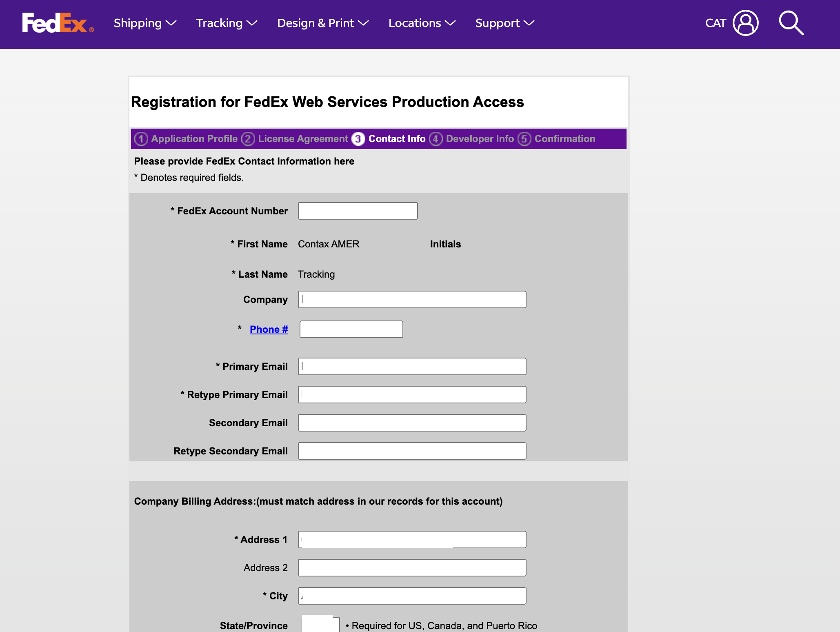Click step 3 circle for Contact Info
The height and width of the screenshot is (632, 840).
point(358,139)
